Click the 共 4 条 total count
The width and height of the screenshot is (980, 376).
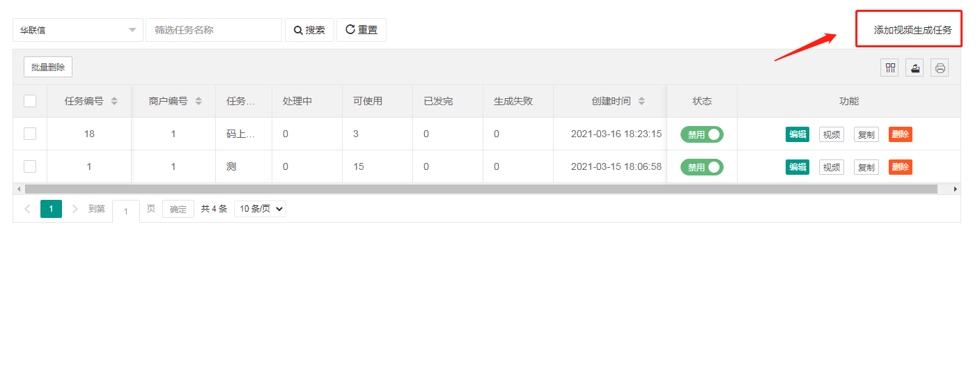(214, 209)
